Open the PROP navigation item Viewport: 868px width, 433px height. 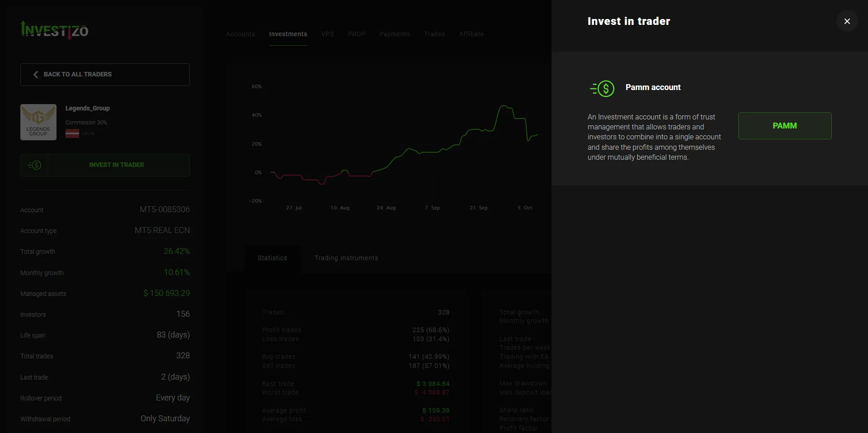(x=357, y=34)
